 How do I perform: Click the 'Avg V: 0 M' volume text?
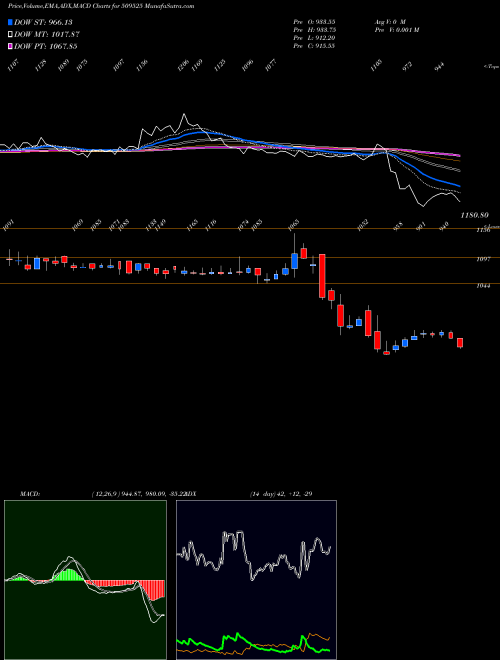[x=389, y=22]
